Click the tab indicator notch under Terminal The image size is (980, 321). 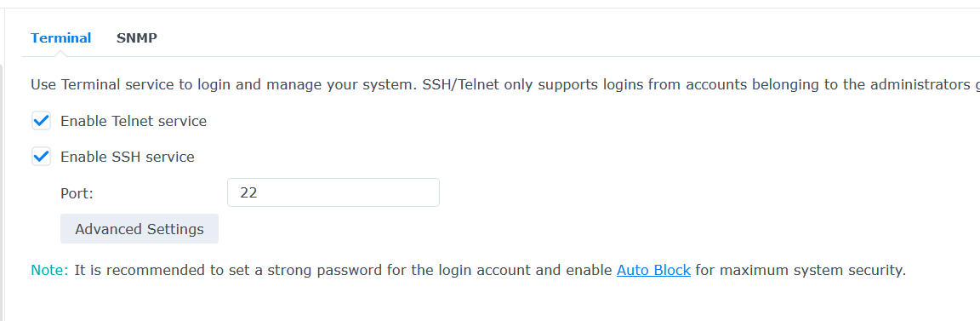[60, 54]
